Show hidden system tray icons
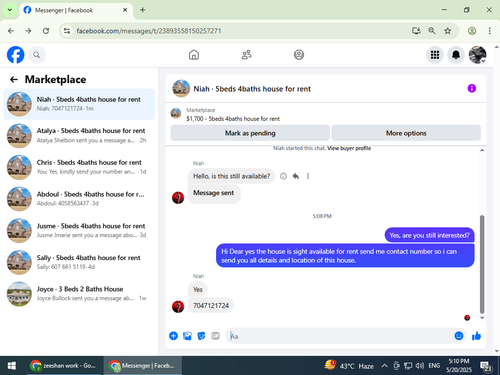This screenshot has height=375, width=500. coord(384,366)
